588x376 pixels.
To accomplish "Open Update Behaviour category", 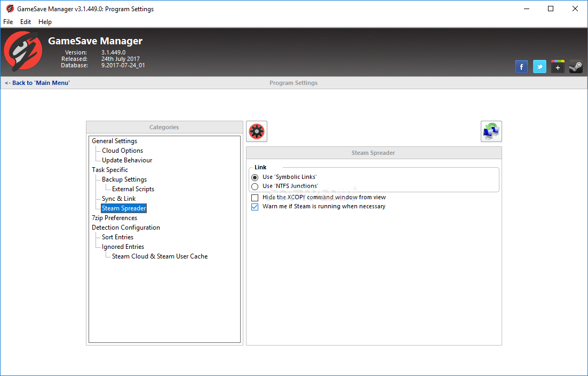I will (x=127, y=160).
